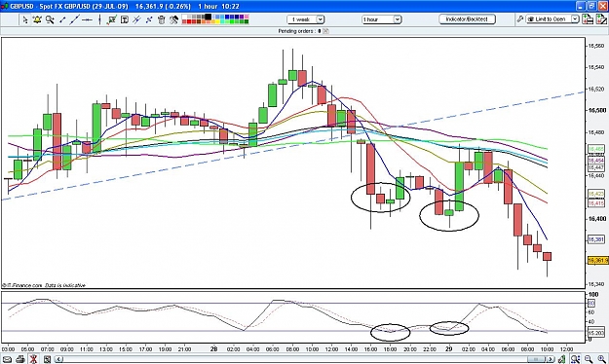Screen dimensions: 609x364
Task: Pick the black color swatch in palette
Action: pos(209,17)
